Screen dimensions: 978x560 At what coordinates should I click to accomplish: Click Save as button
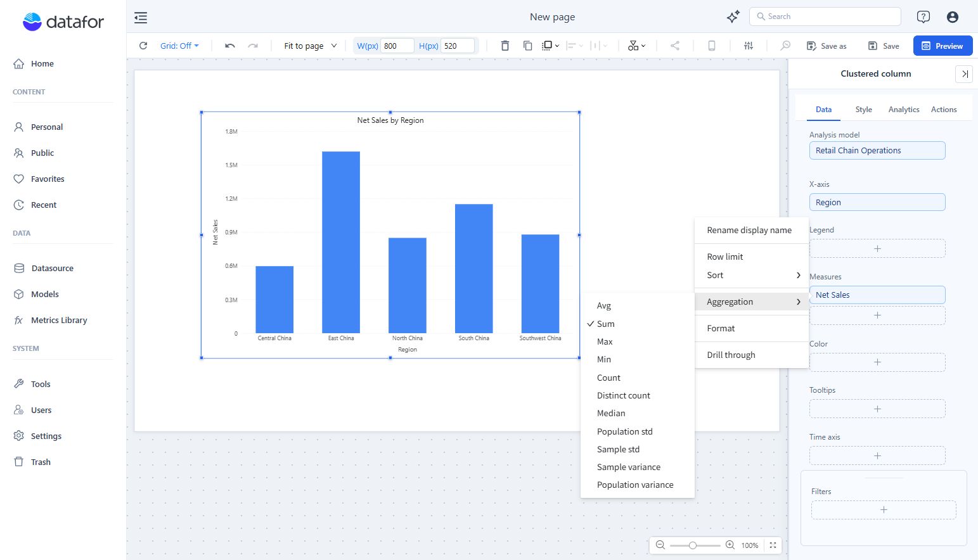[x=827, y=46]
